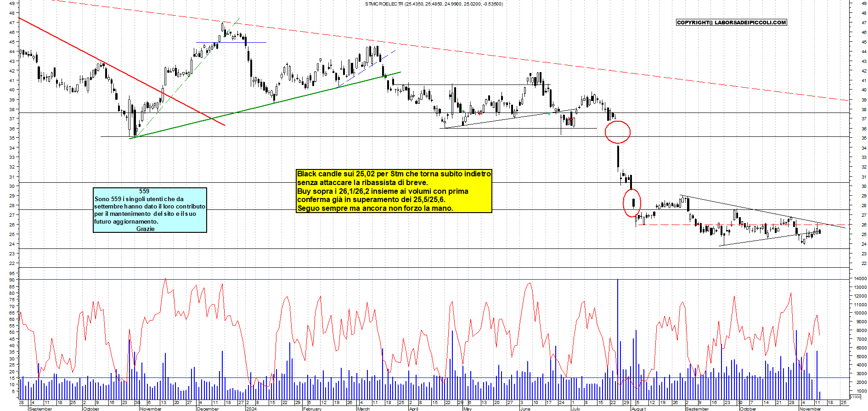The width and height of the screenshot is (868, 411).
Task: Click the June label on the time axis
Action: (525, 409)
